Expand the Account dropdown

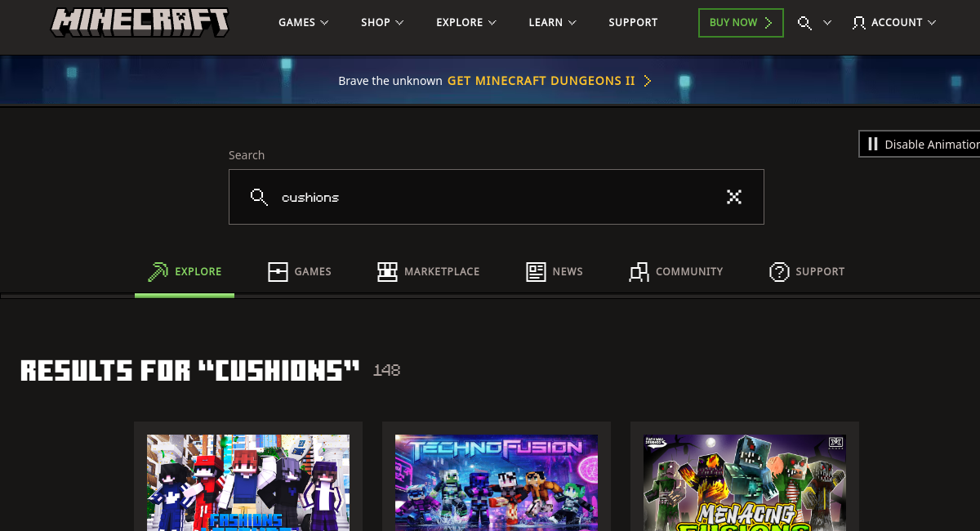coord(894,23)
